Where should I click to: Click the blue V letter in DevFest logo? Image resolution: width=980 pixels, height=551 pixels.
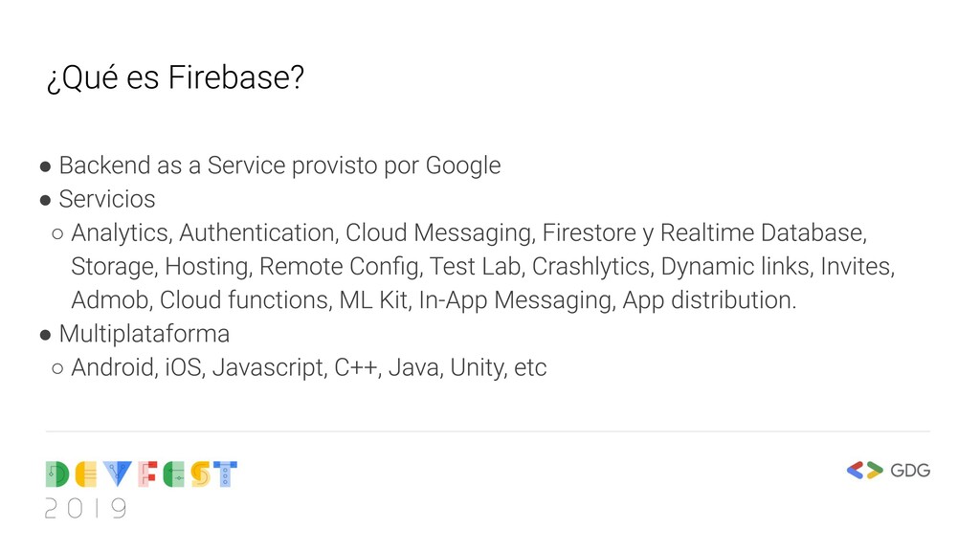[118, 474]
